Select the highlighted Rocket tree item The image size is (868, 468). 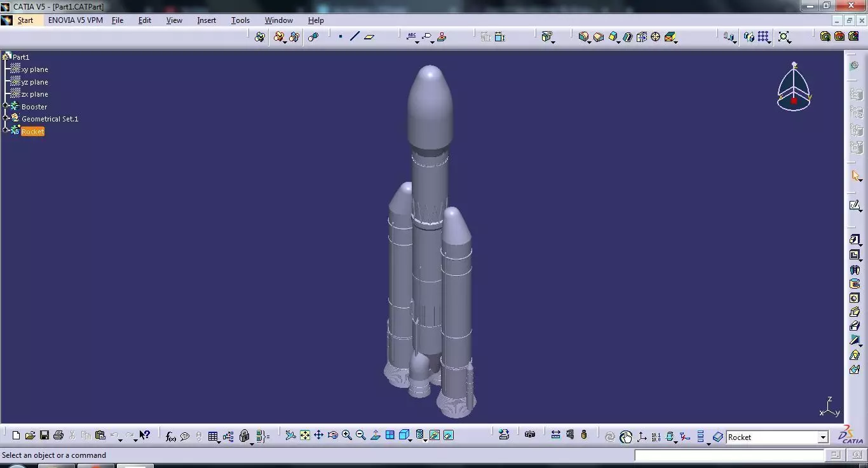pyautogui.click(x=32, y=132)
